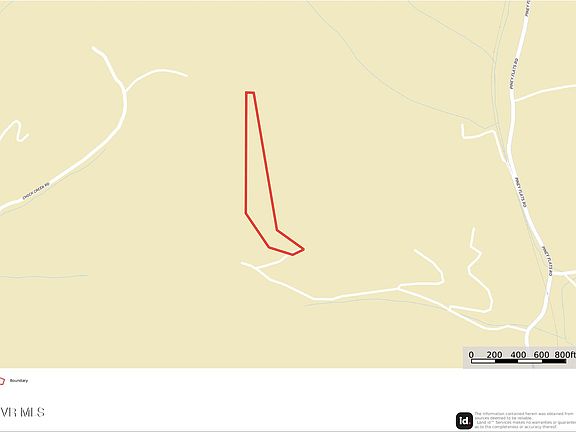Click the red Boundary legend pentagon icon
Image resolution: width=576 pixels, height=432 pixels.
[2, 381]
